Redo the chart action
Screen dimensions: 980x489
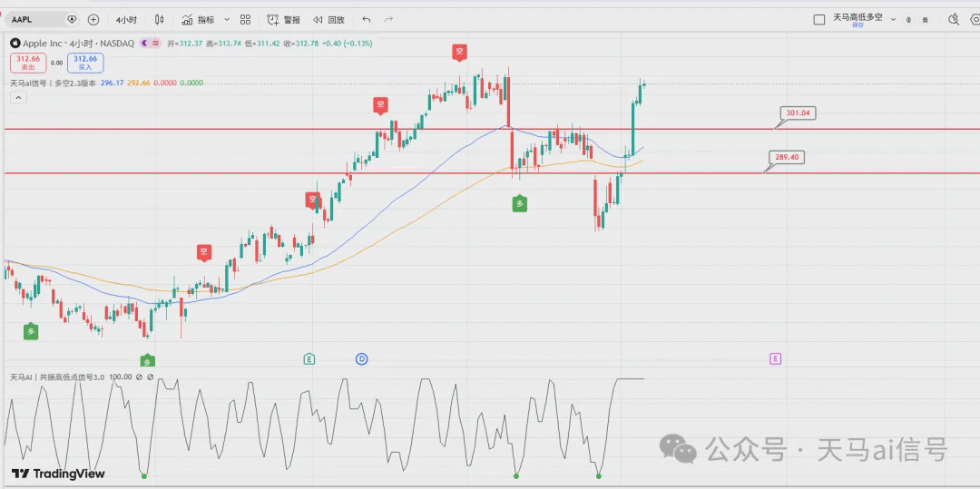[x=388, y=19]
